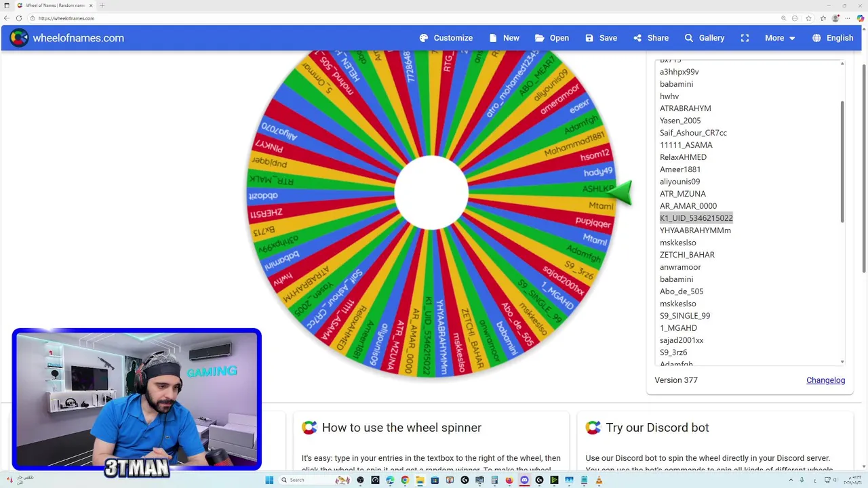The image size is (868, 488).
Task: Click the wheelofnames.com logo icon
Action: (x=19, y=38)
